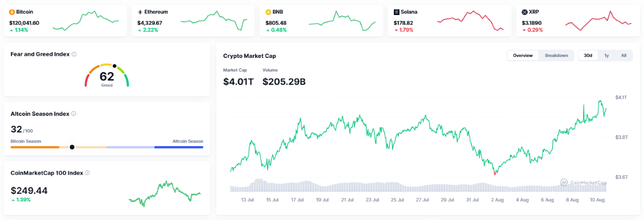Switch to the Breakdown tab
Screen dimensions: 644x220
(x=556, y=55)
